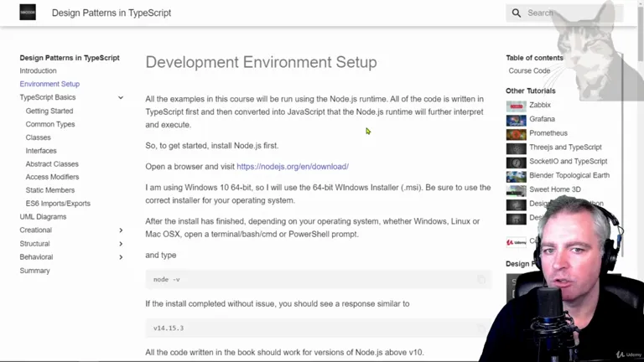Focus the Search input field

point(564,13)
